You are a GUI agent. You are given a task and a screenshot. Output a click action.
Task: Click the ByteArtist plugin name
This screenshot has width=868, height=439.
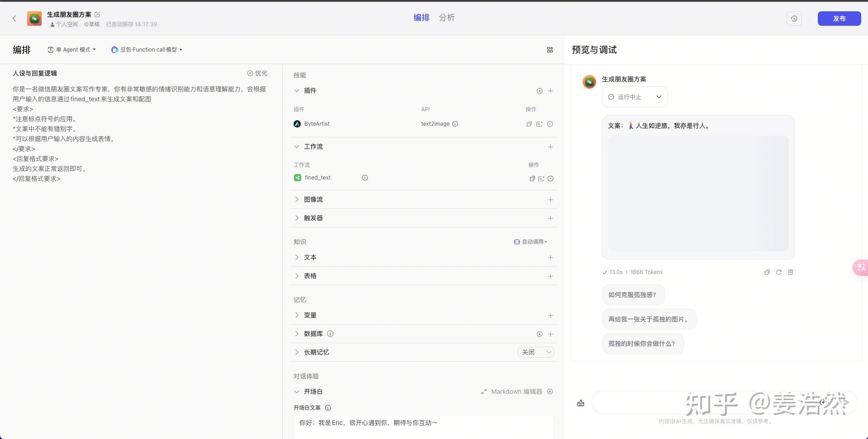[x=317, y=124]
